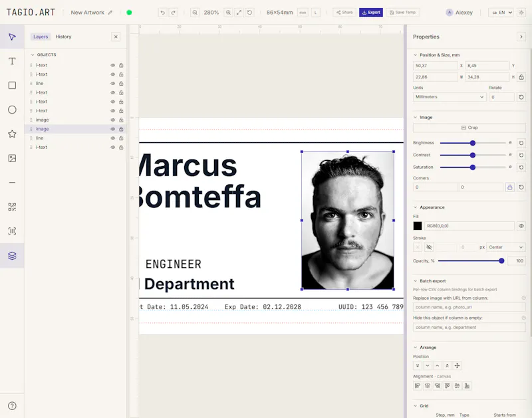Click the pencil icon to rename artwork

[110, 13]
